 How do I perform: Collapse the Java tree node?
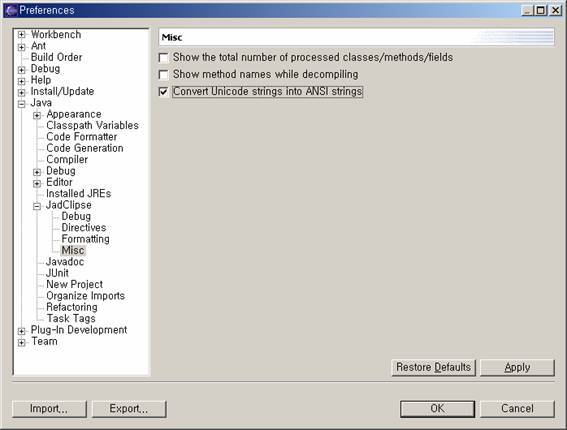(x=22, y=104)
